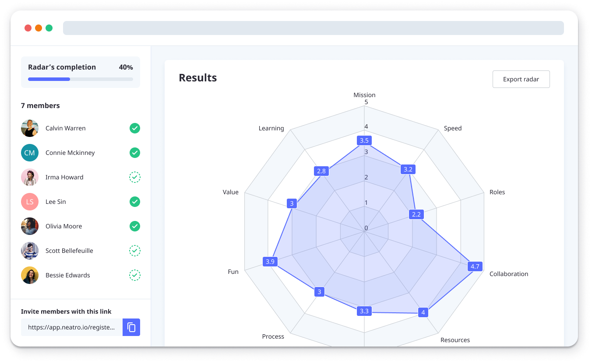
Task: Click Connie Mckinney's CM avatar
Action: pyautogui.click(x=30, y=153)
